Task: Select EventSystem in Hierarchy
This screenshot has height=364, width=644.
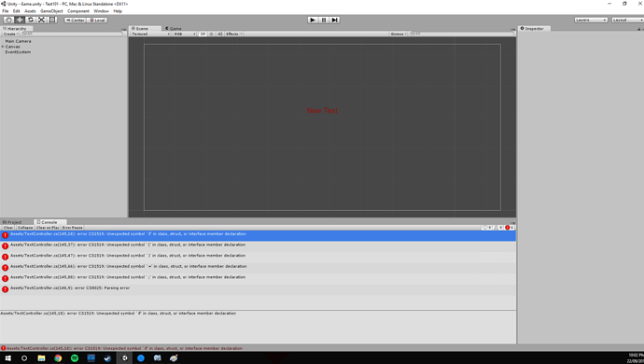Action: coord(18,52)
